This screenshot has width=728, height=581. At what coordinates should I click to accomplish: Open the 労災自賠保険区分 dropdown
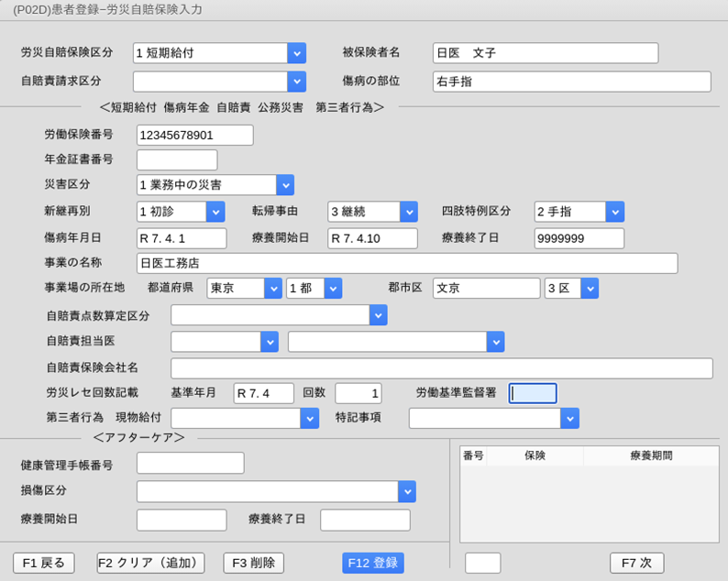tap(296, 53)
